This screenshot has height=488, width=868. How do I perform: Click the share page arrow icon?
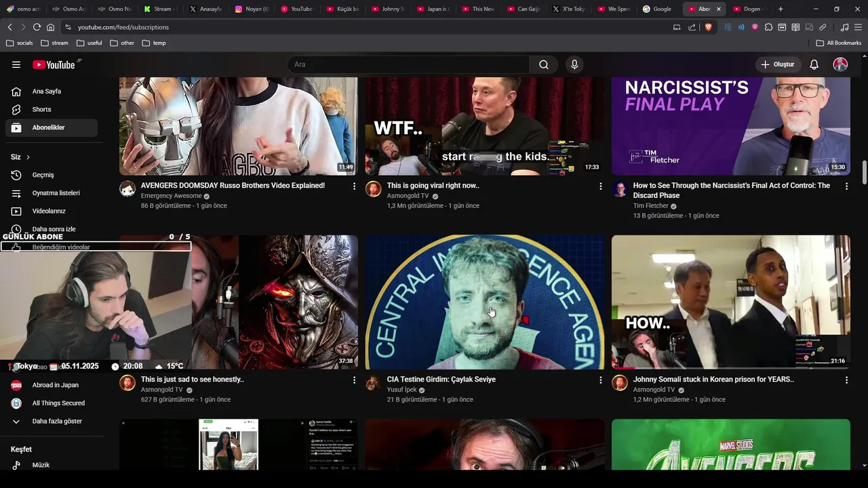coord(692,27)
